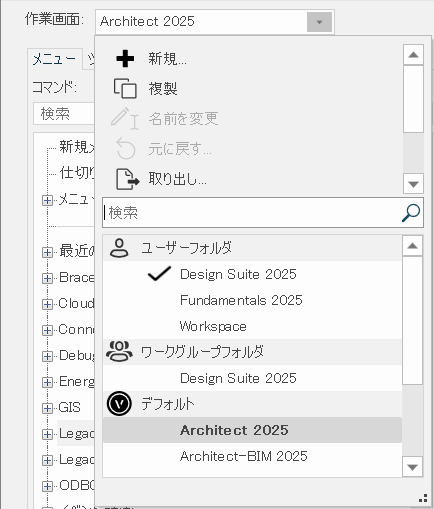Screen dimensions: 434x509
Task: Click the 複製 duplicate icon
Action: 125,88
